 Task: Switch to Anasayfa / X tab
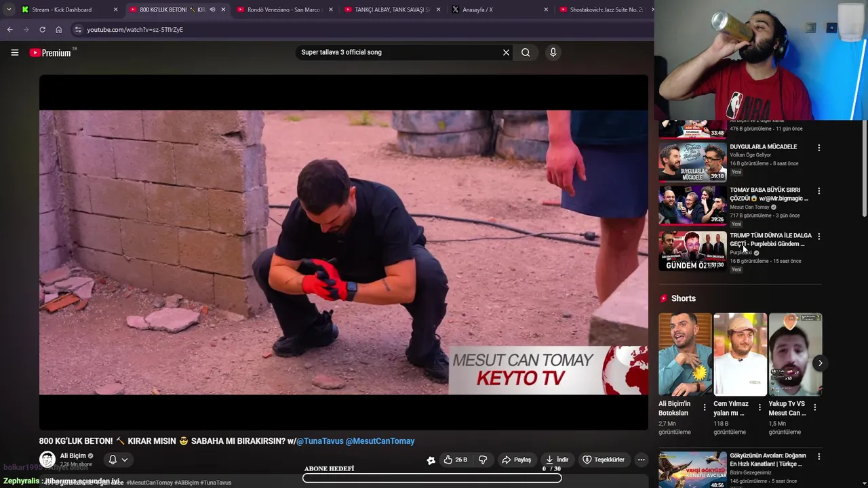click(499, 9)
